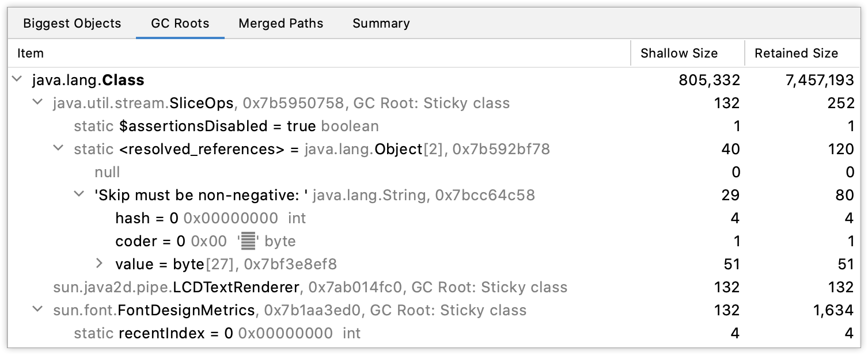This screenshot has height=355, width=868.
Task: Collapse the resolved_references object array node
Action: click(57, 148)
